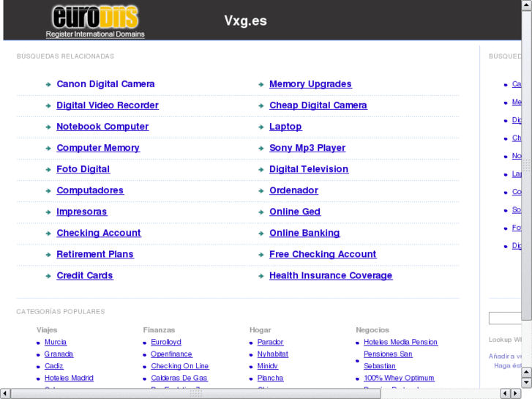
Task: Open the Memory Upgrades link
Action: coord(310,84)
